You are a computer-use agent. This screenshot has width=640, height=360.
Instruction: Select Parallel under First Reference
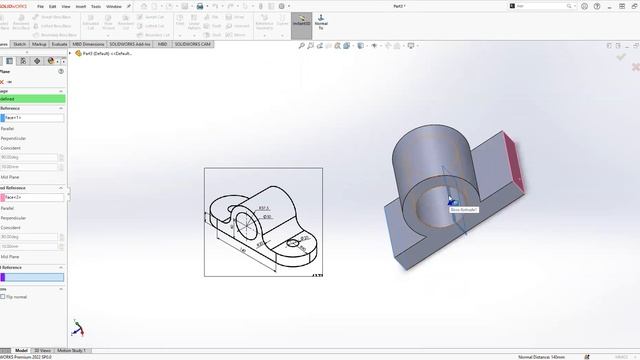point(7,129)
